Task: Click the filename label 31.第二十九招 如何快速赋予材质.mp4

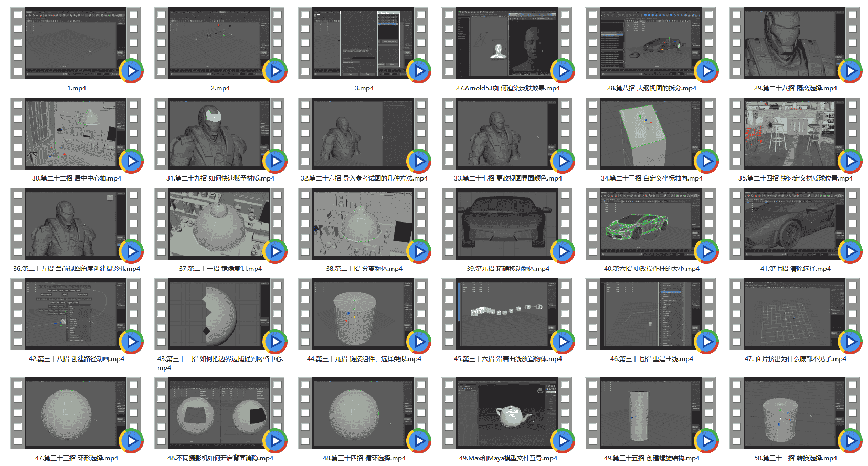Action: click(220, 178)
